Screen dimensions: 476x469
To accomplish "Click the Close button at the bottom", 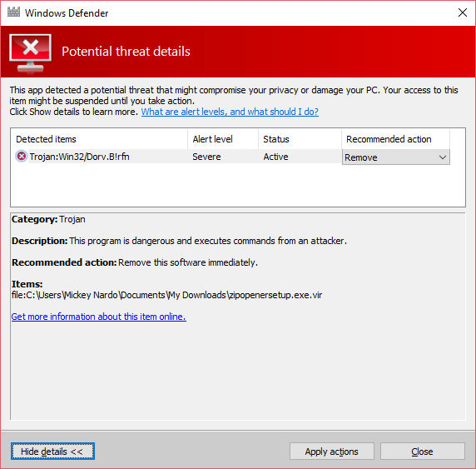I will [x=422, y=452].
